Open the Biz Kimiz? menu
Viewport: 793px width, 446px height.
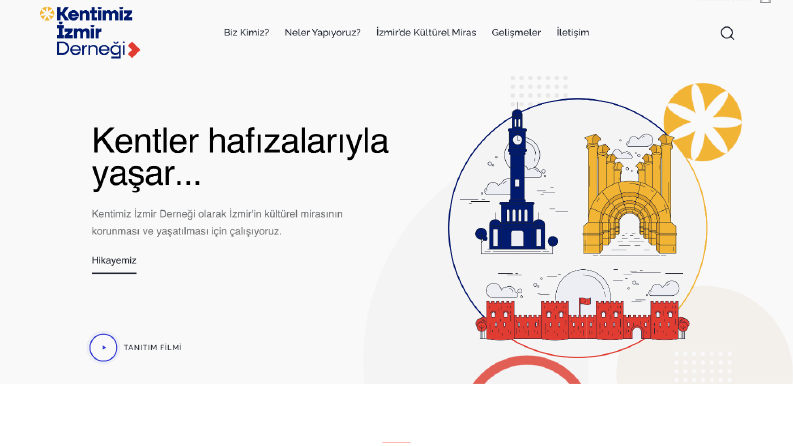246,32
